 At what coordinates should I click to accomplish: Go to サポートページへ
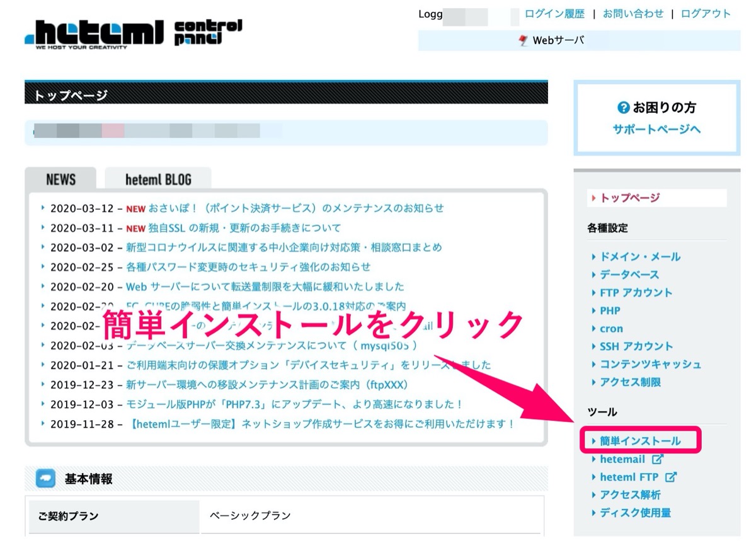click(656, 129)
